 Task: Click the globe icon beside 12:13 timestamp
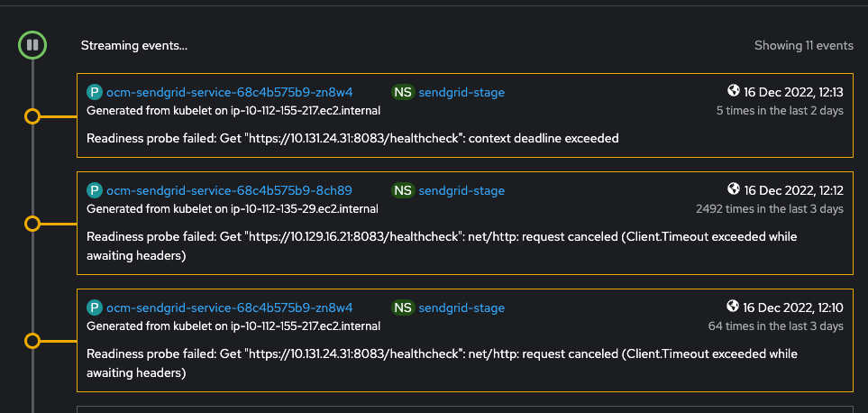734,91
